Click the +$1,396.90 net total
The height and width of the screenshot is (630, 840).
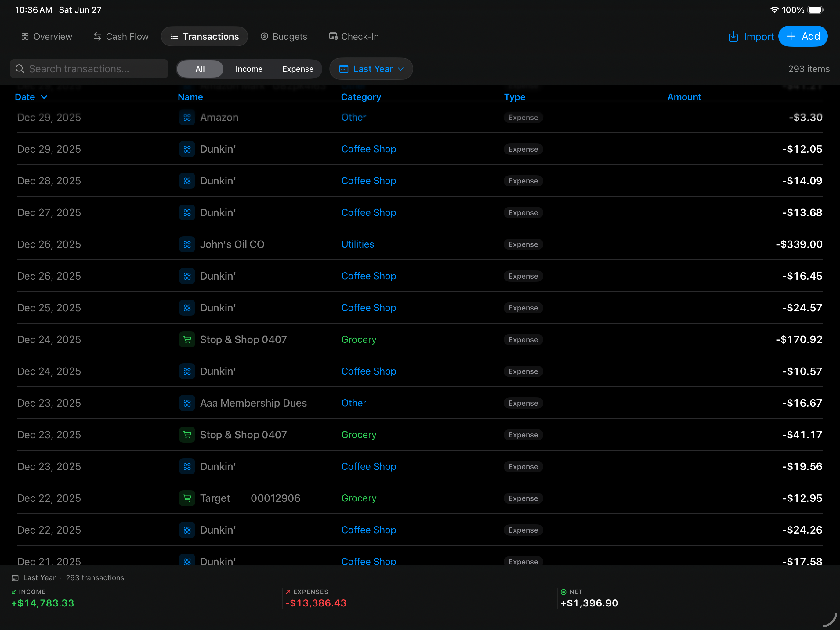589,603
